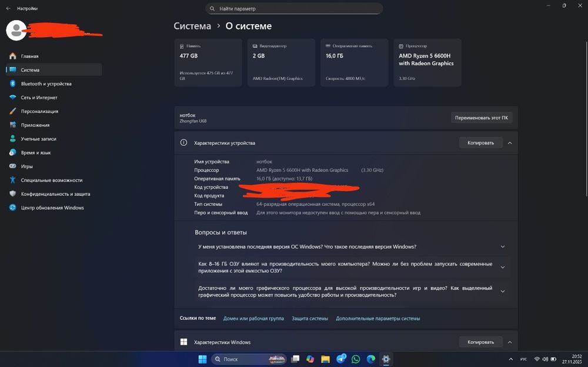Select the processor value AMD Ryzen 5 6600H

pos(302,170)
